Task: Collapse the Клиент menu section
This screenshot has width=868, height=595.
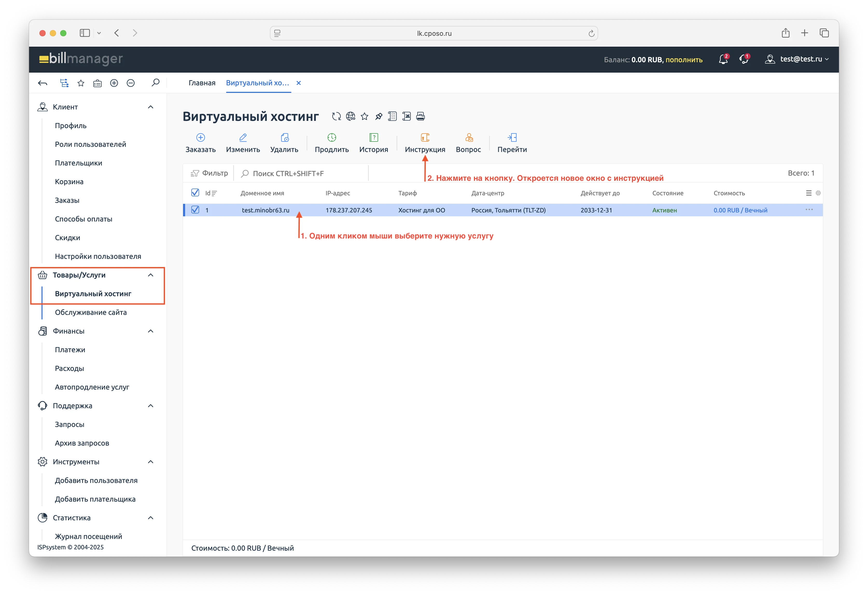Action: (151, 107)
